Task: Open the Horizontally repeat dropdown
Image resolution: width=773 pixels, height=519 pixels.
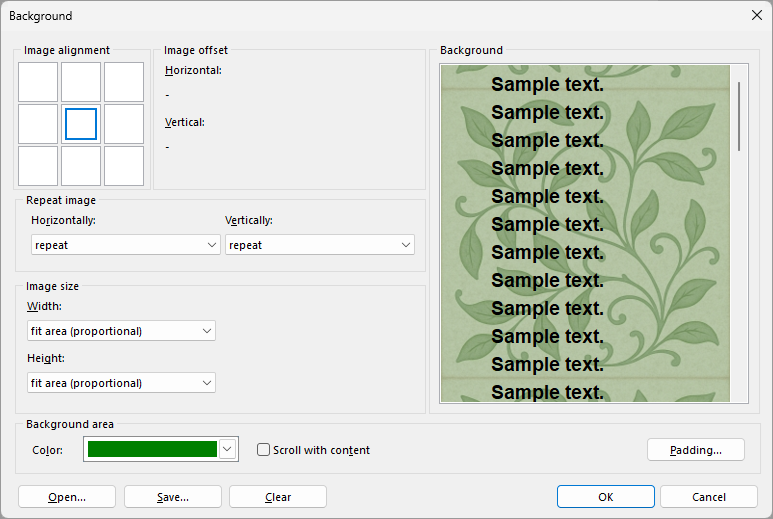Action: (124, 245)
